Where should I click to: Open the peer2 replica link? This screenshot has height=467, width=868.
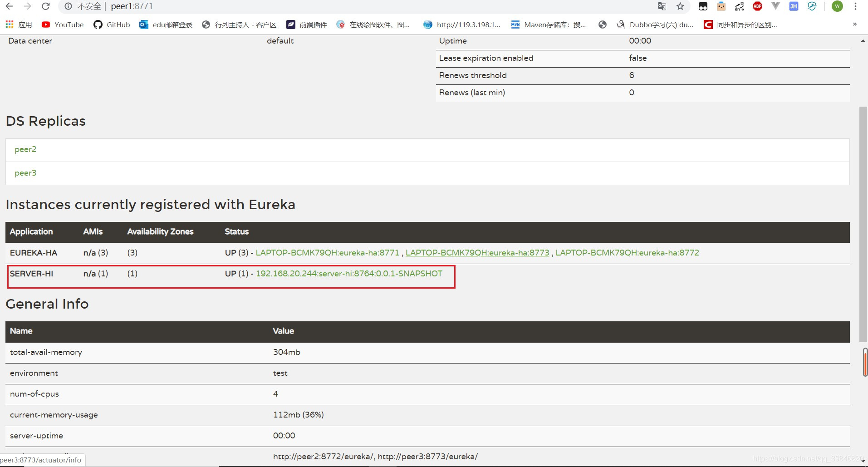(25, 149)
